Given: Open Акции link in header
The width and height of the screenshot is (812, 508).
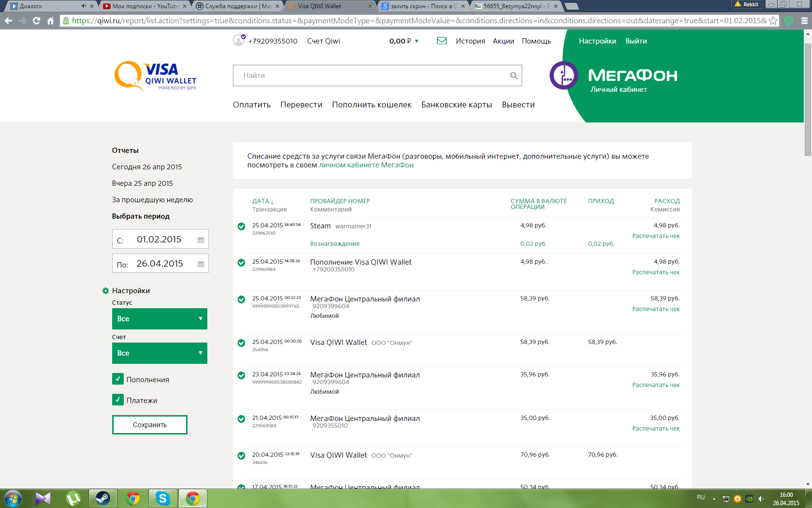Looking at the screenshot, I should [503, 41].
